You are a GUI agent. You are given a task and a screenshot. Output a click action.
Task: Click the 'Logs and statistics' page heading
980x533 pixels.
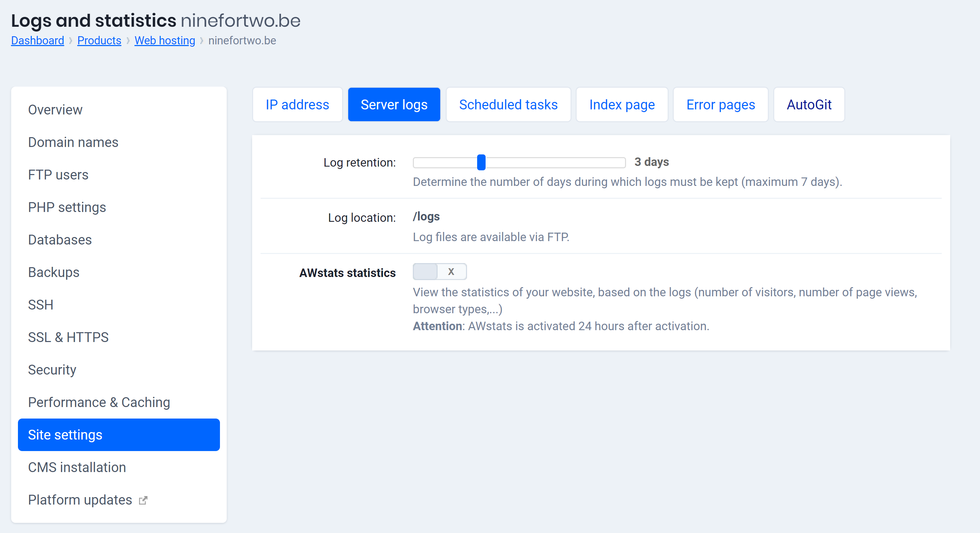(94, 20)
